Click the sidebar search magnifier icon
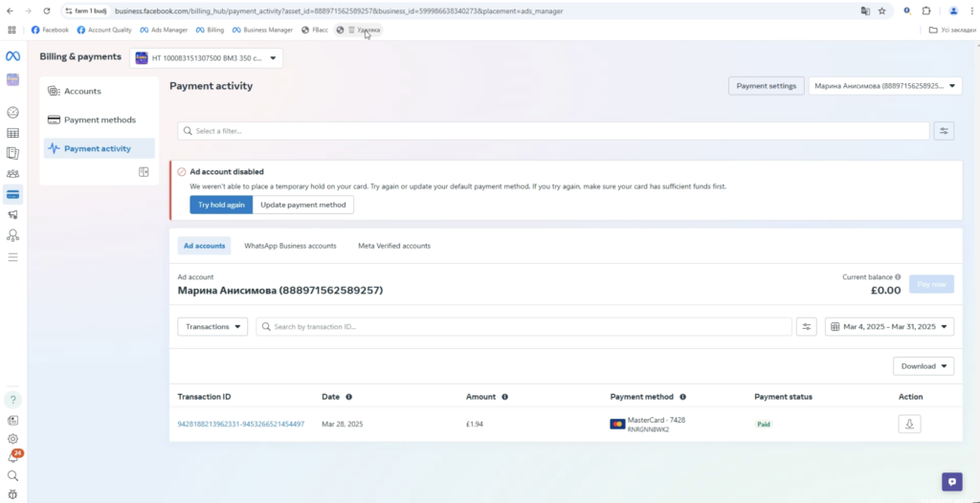 click(12, 475)
